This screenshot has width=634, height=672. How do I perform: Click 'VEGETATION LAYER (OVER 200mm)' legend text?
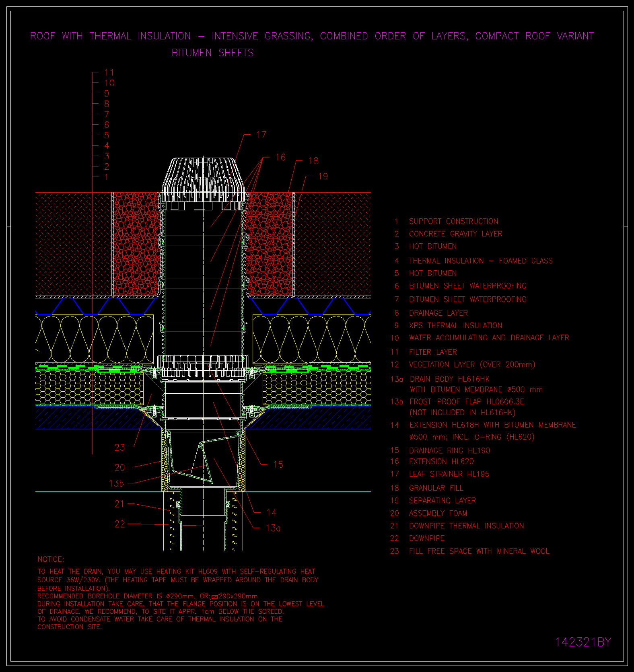point(472,365)
